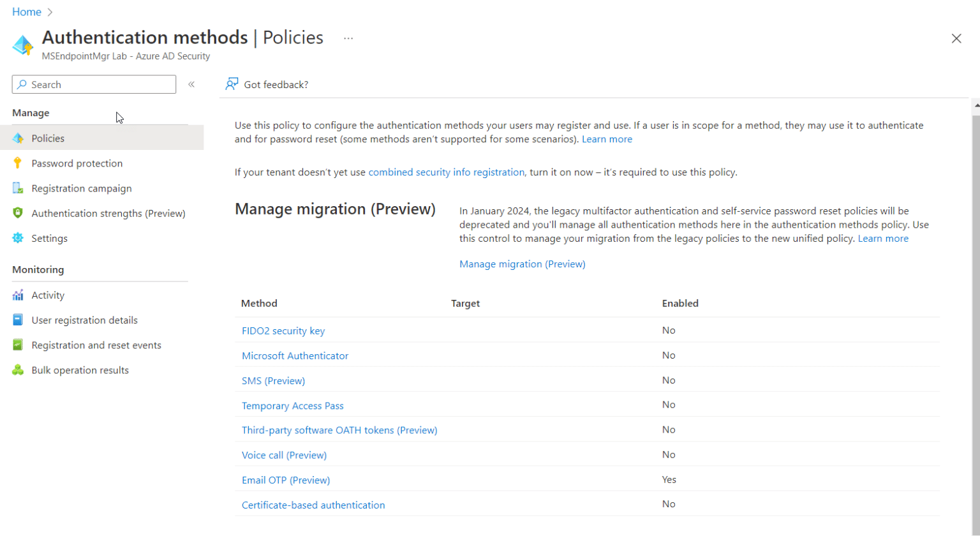Screen dimensions: 980x536
Task: Open the ellipsis menu next to Policies
Action: point(348,38)
